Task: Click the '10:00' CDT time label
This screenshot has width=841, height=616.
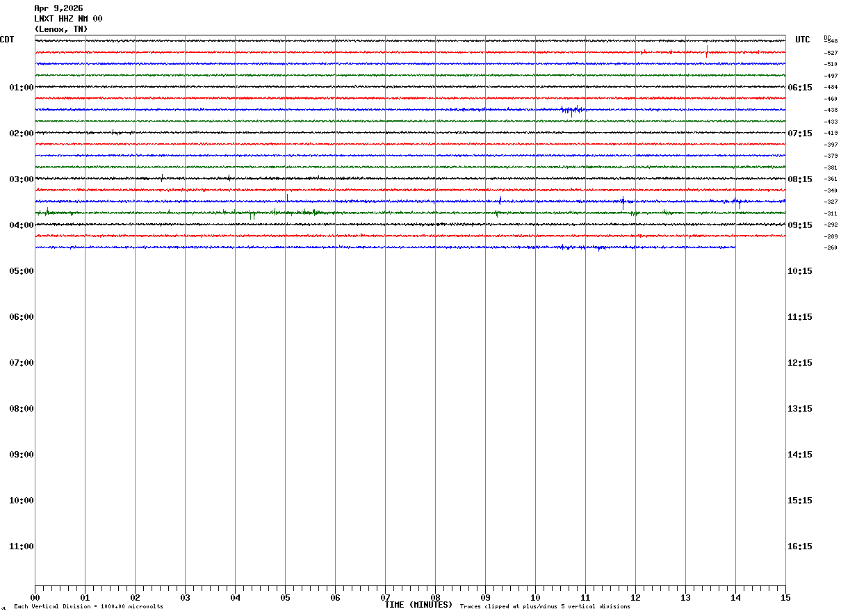Action: tap(22, 501)
